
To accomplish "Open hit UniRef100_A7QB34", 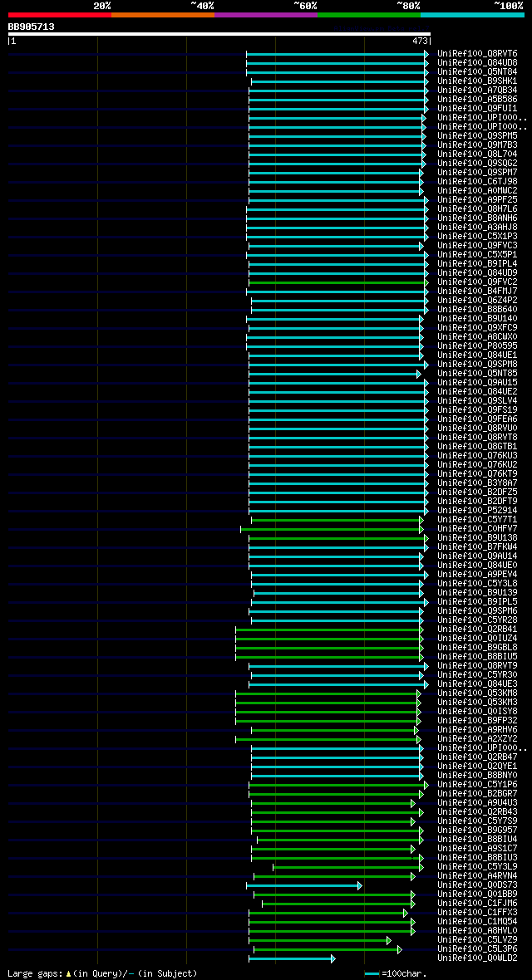I will [477, 90].
